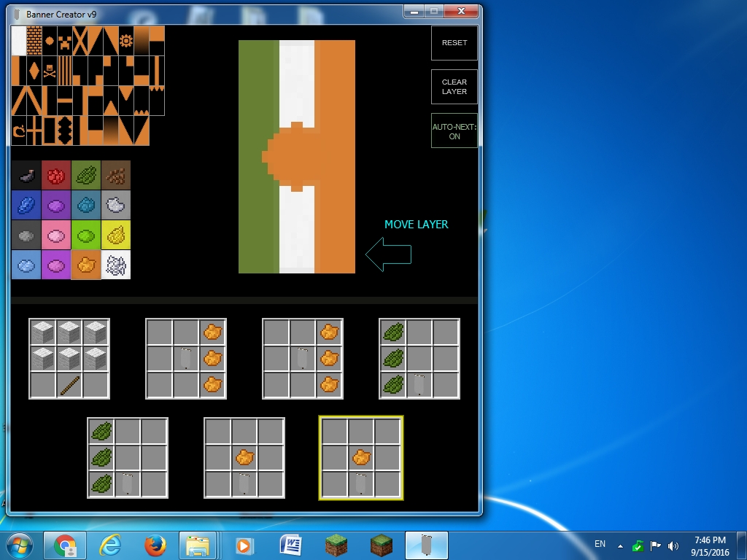Image resolution: width=747 pixels, height=560 pixels.
Task: Select the saltire cross pattern
Action: (80, 39)
